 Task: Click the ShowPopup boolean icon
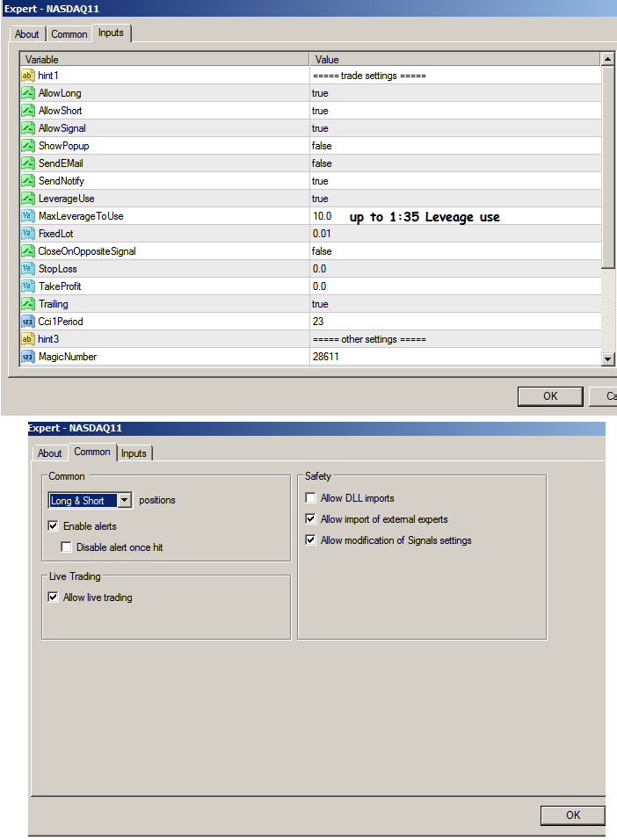pyautogui.click(x=28, y=146)
